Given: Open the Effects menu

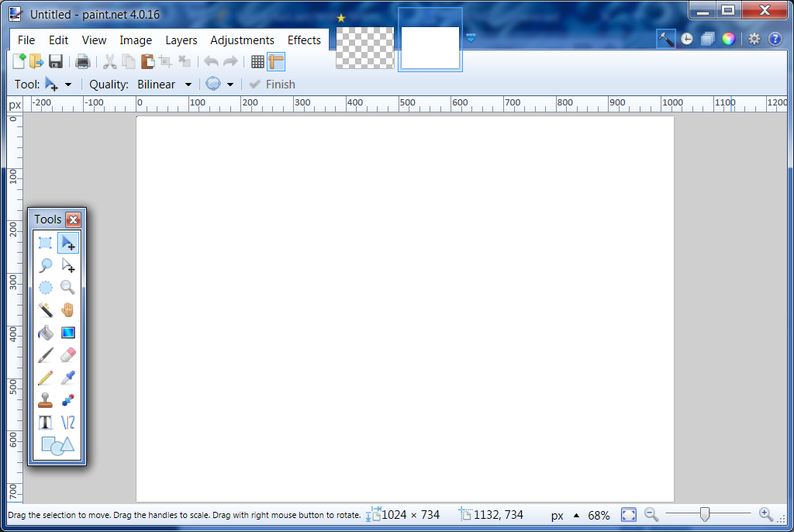Looking at the screenshot, I should (304, 40).
